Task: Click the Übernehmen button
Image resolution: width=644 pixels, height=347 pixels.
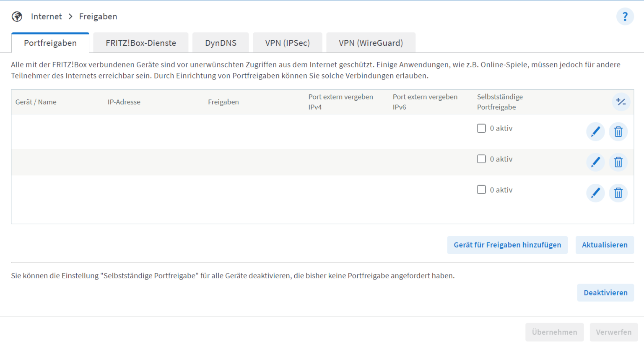Action: coord(554,332)
